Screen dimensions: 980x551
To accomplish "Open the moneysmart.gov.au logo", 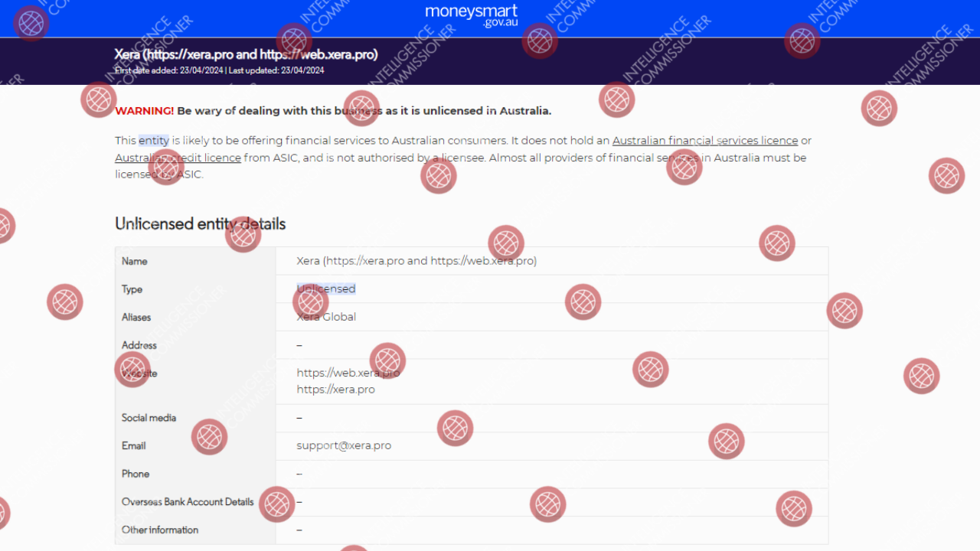I will pyautogui.click(x=471, y=15).
